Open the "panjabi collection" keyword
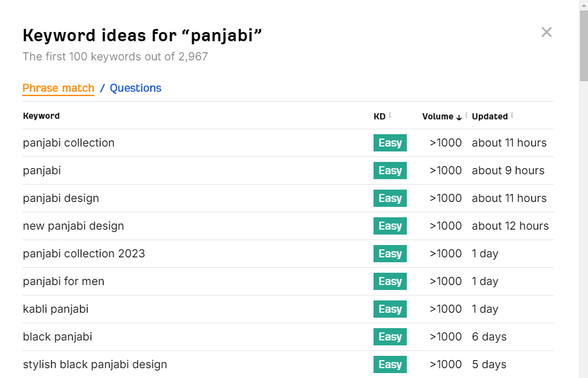This screenshot has height=378, width=588. coord(69,143)
